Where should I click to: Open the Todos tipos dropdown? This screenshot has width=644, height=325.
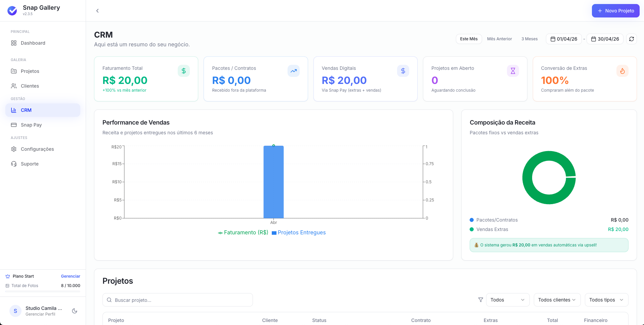[x=606, y=300]
